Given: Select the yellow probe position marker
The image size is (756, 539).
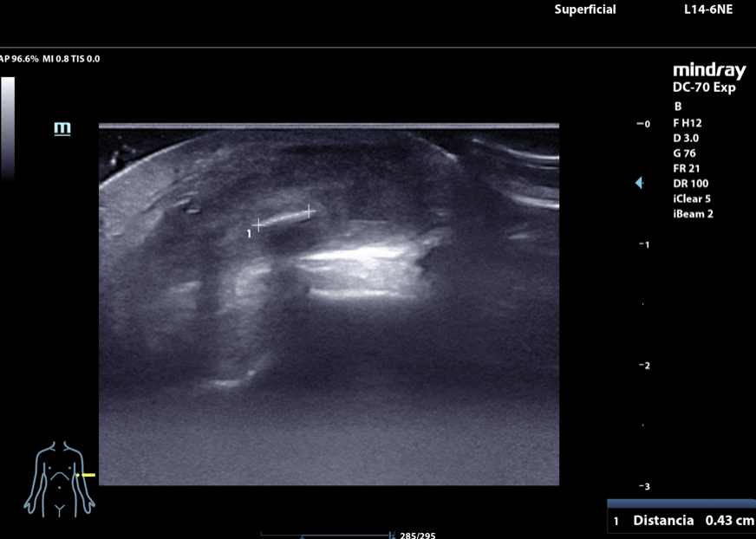Looking at the screenshot, I should coord(87,475).
